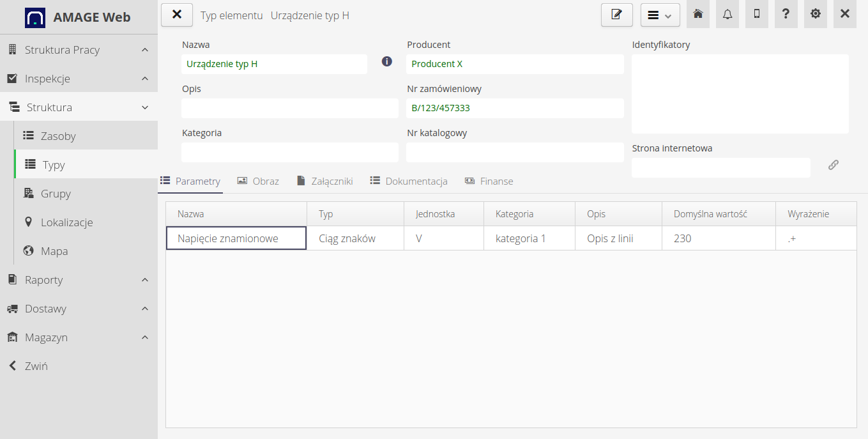Open the hamburger menu dropdown
This screenshot has height=439, width=868.
tap(660, 15)
